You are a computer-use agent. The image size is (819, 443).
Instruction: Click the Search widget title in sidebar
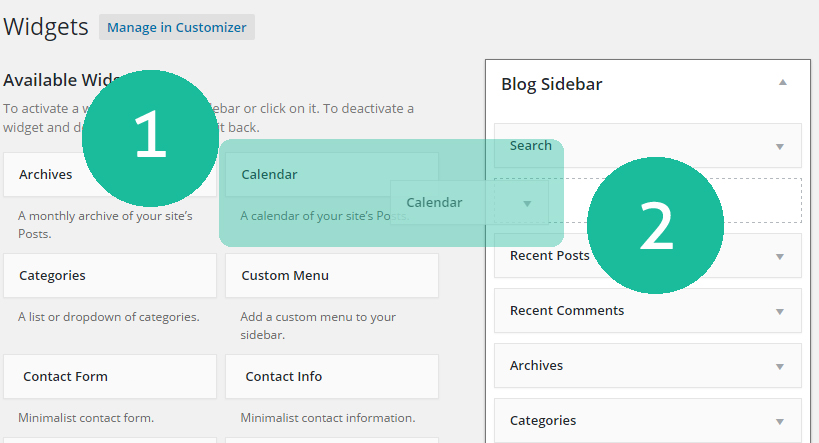[531, 146]
